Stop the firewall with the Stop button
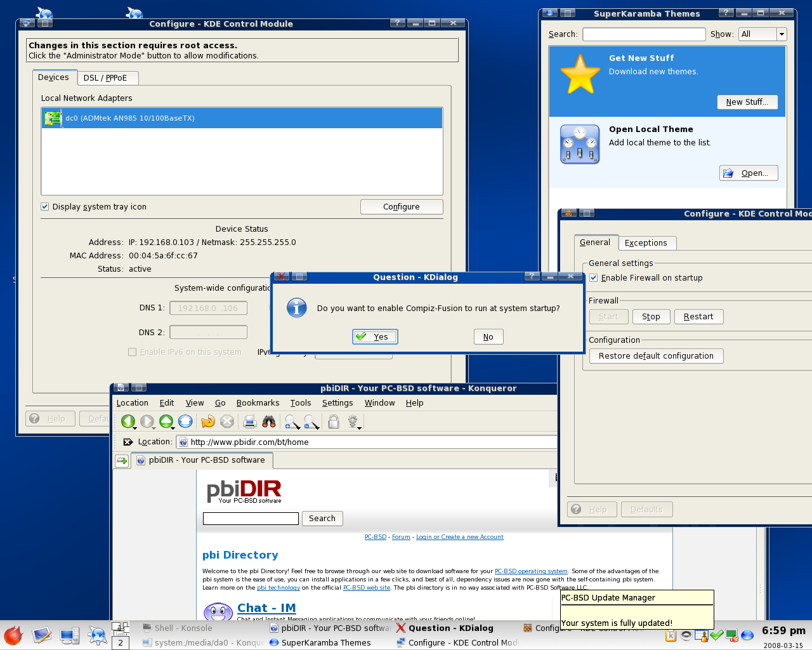The image size is (812, 650). 651,317
